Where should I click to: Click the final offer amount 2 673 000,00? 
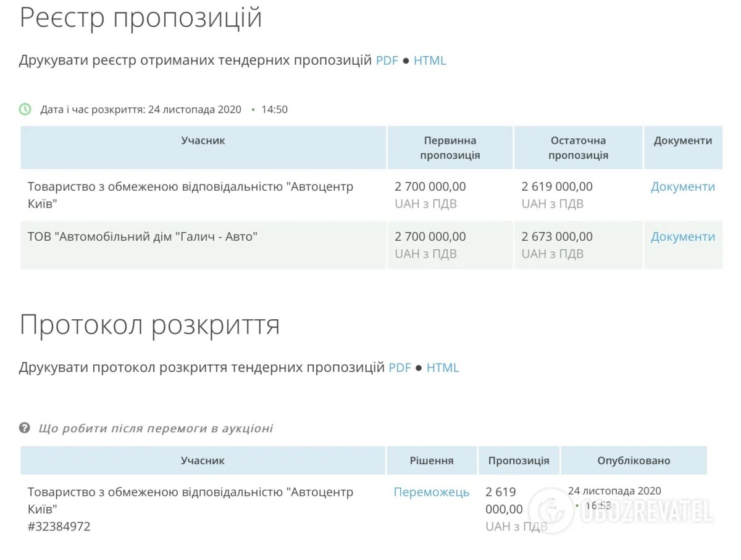coord(557,236)
